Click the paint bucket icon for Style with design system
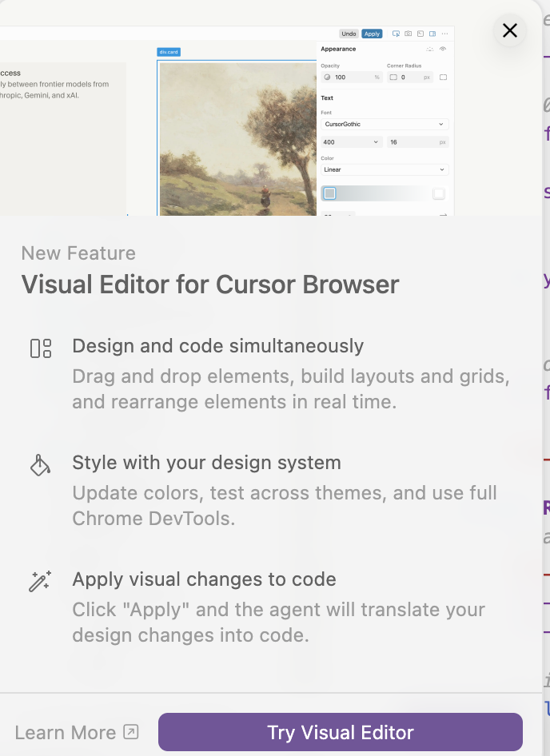The width and height of the screenshot is (550, 756). [40, 465]
